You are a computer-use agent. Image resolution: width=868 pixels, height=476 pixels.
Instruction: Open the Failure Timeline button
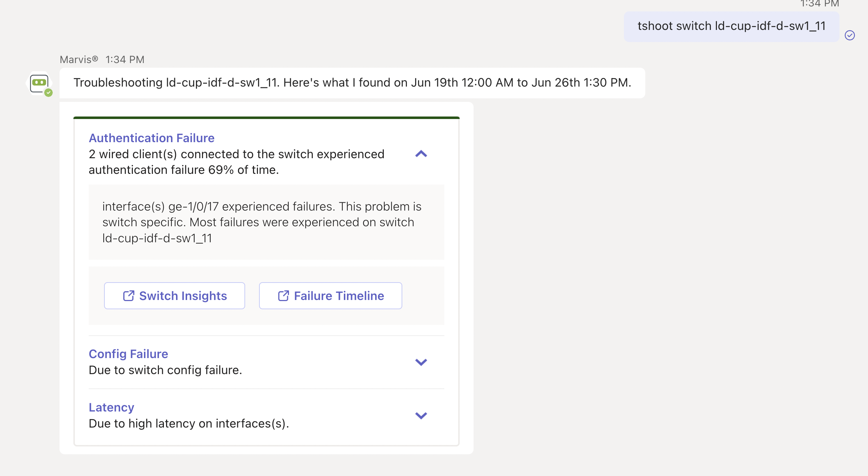330,296
